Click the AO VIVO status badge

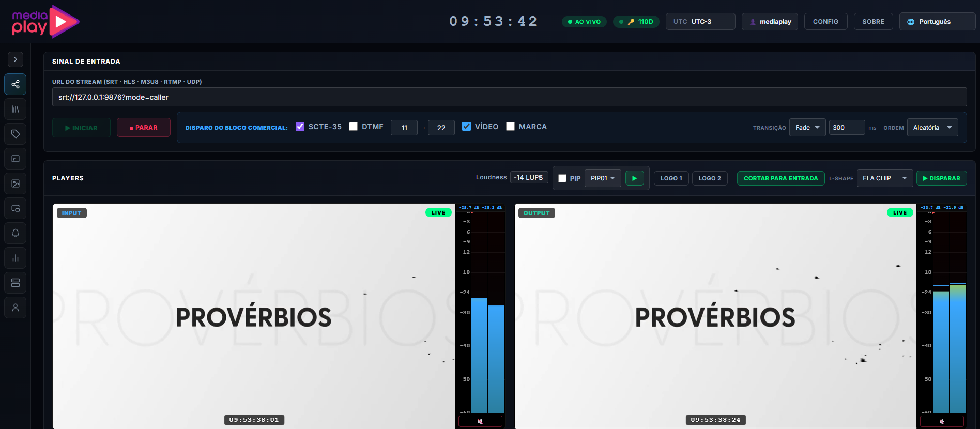coord(584,22)
